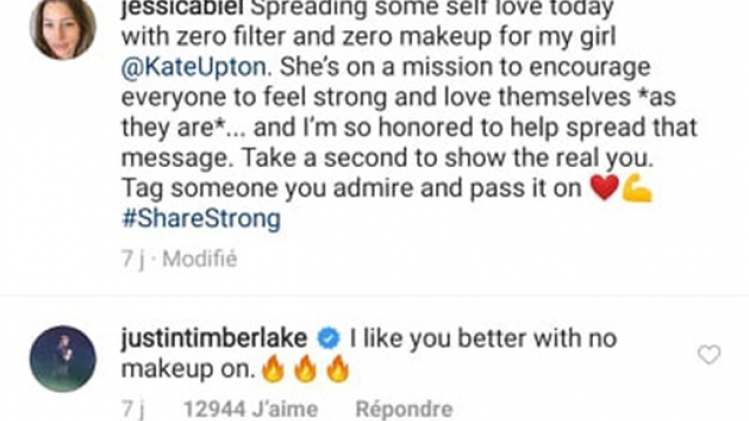Click the first fire emoji in the comment
The width and height of the screenshot is (749, 421).
click(272, 371)
